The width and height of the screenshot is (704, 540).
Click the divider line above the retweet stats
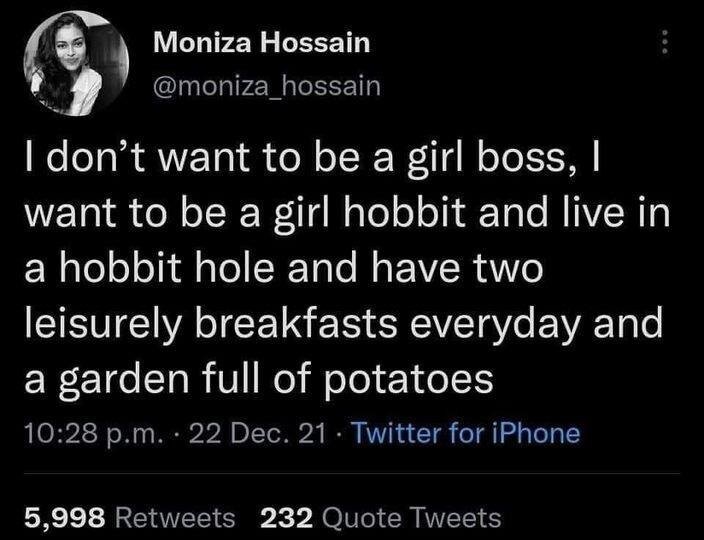point(352,473)
